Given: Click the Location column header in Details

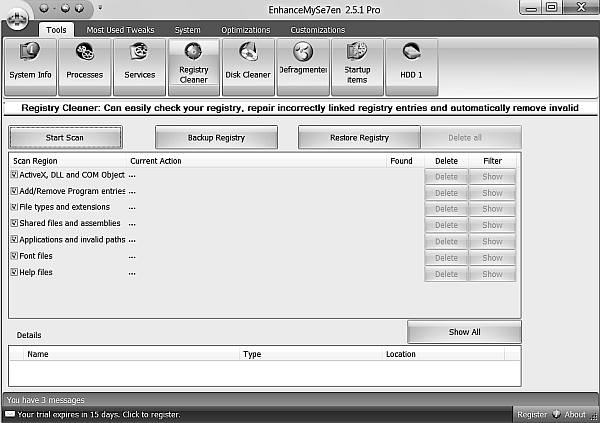Looking at the screenshot, I should tap(443, 354).
